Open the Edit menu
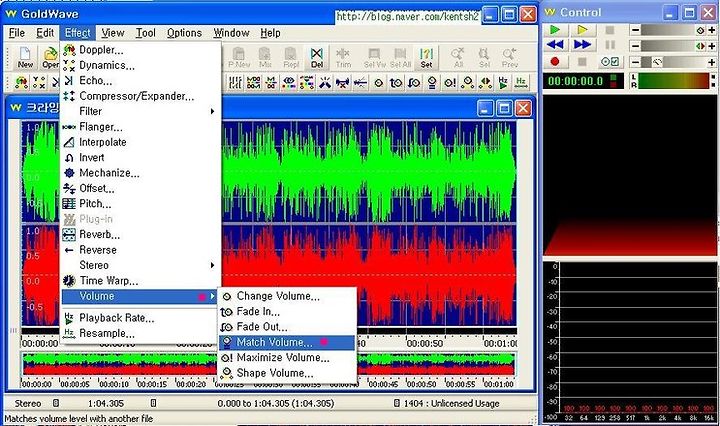720x426 pixels. 45,33
